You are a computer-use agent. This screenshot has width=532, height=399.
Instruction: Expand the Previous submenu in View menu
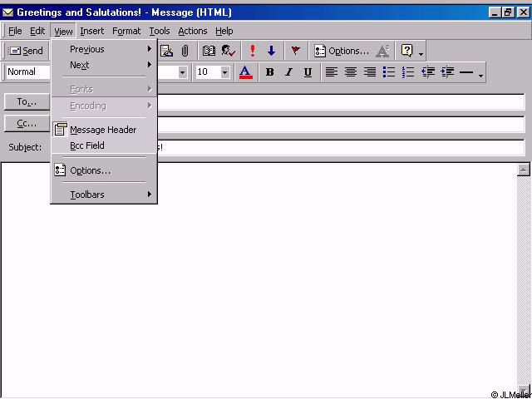point(104,49)
